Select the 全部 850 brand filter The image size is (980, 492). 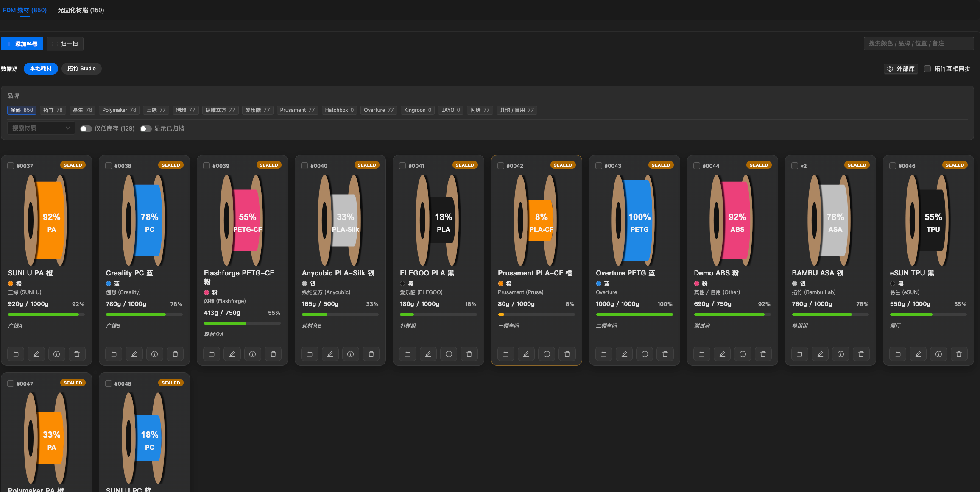click(x=22, y=110)
